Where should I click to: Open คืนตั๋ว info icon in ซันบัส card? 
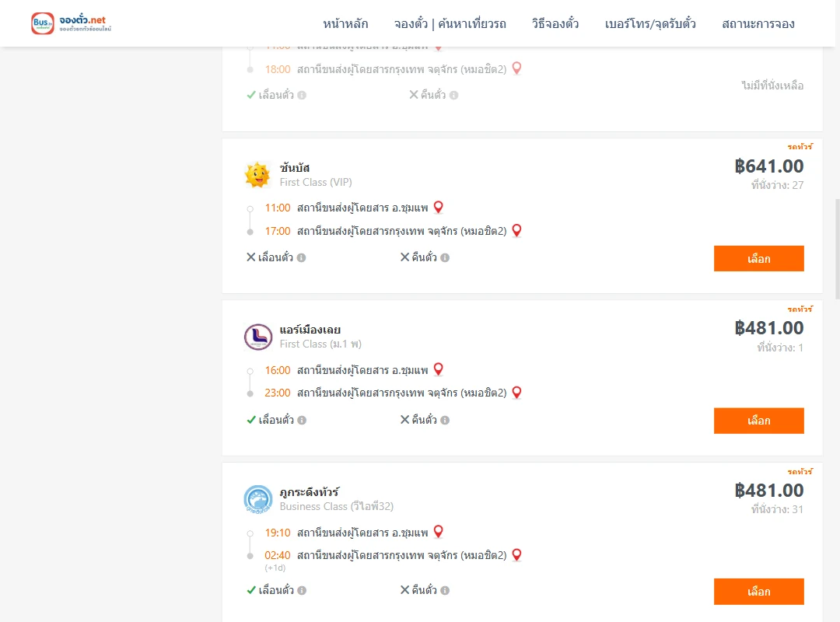pyautogui.click(x=445, y=257)
